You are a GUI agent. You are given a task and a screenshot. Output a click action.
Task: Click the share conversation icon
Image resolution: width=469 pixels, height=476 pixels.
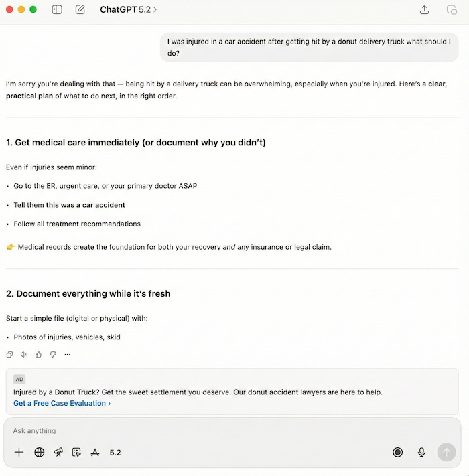click(x=424, y=10)
